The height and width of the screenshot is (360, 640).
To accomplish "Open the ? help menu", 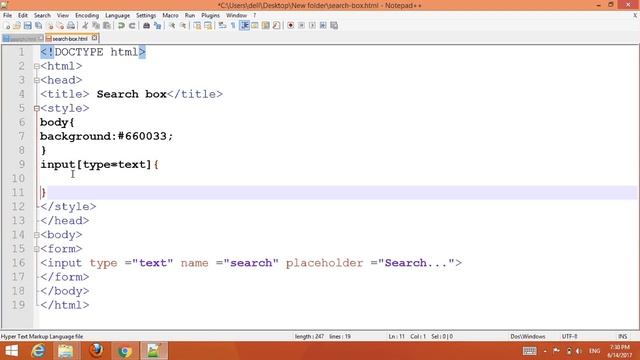I will [x=255, y=16].
